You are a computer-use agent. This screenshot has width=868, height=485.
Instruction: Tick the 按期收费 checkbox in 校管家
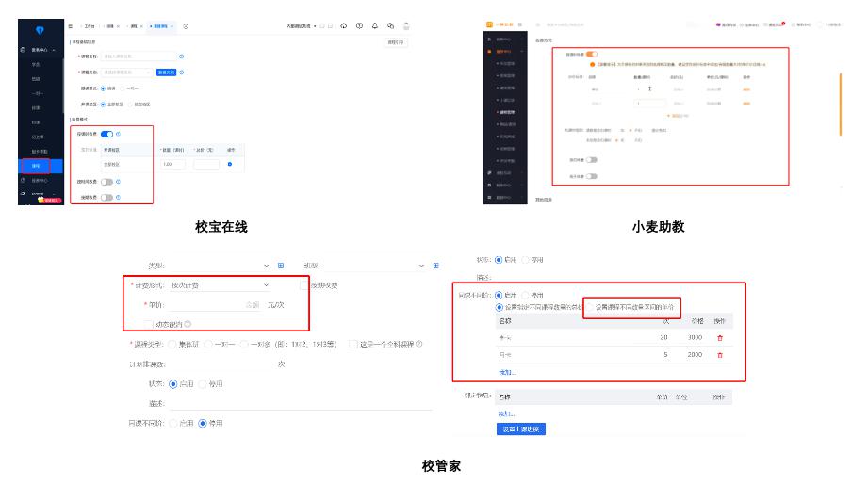(x=303, y=285)
